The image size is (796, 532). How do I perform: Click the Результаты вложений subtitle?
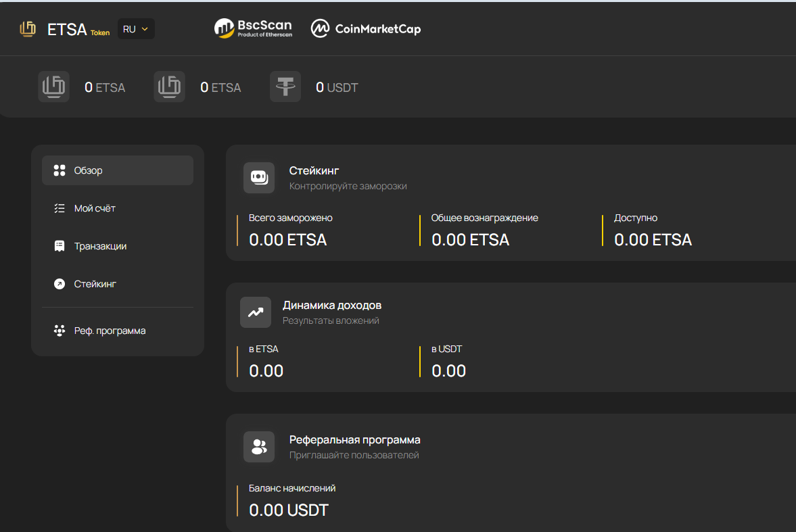(331, 321)
